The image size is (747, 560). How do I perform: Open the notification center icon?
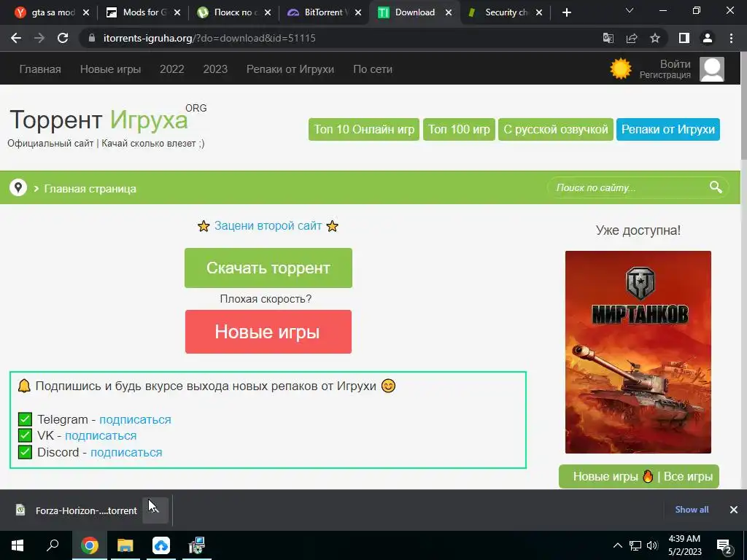click(x=724, y=546)
